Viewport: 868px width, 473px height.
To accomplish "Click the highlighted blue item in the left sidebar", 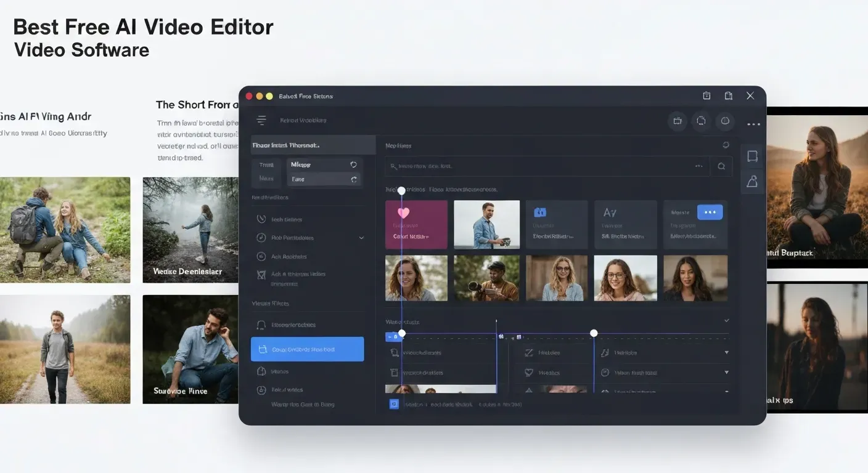I will pos(307,349).
